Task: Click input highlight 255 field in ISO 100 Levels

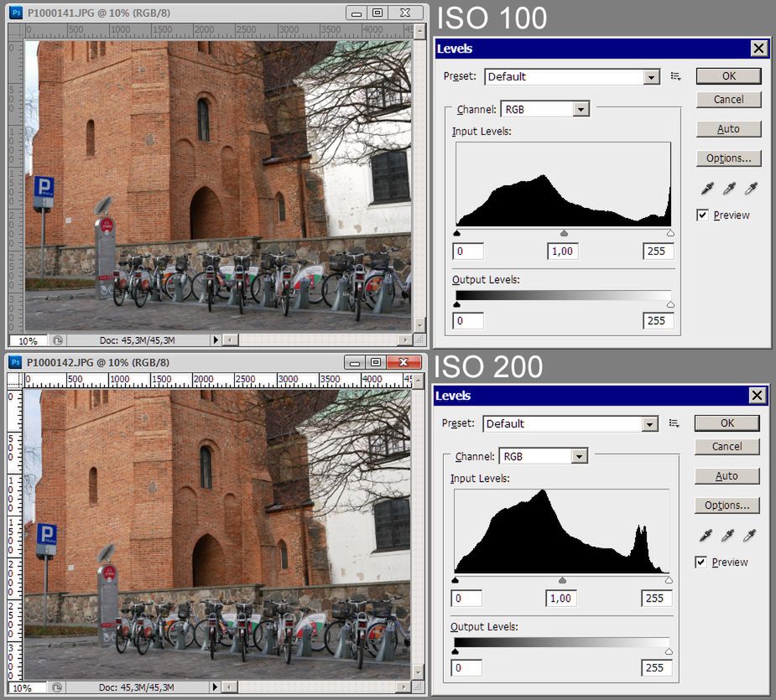Action: 658,251
